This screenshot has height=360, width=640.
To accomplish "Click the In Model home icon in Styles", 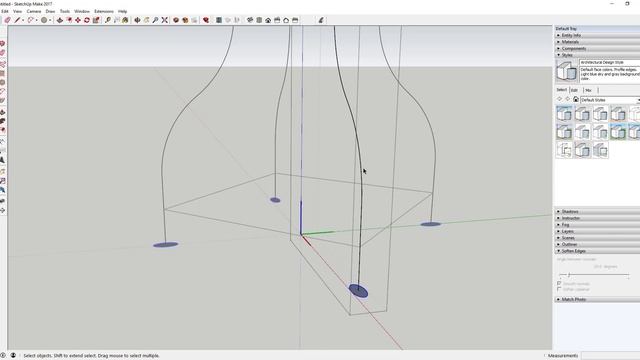I will 576,100.
